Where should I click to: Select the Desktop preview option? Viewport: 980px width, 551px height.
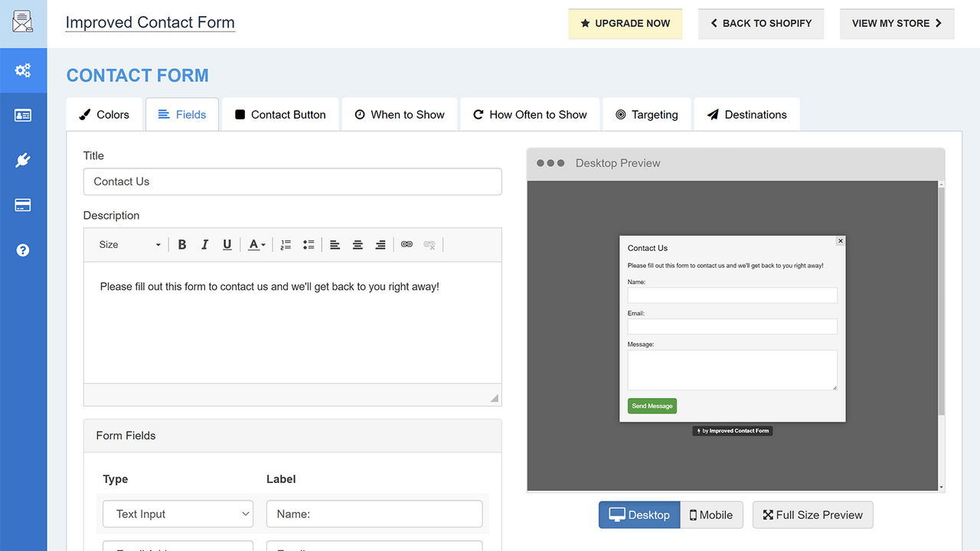[639, 514]
